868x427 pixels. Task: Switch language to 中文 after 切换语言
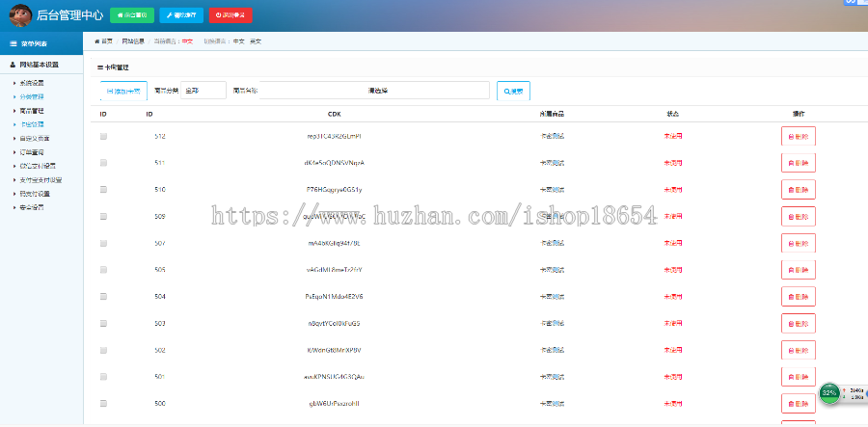coord(238,41)
